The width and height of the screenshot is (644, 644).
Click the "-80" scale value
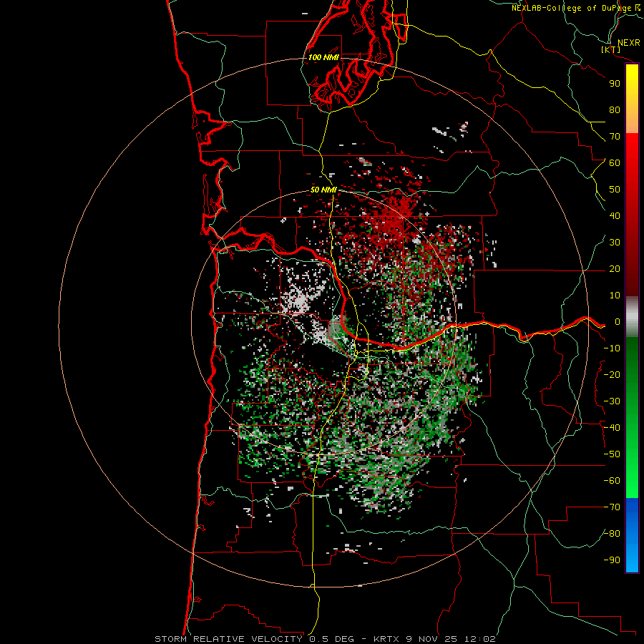point(612,534)
